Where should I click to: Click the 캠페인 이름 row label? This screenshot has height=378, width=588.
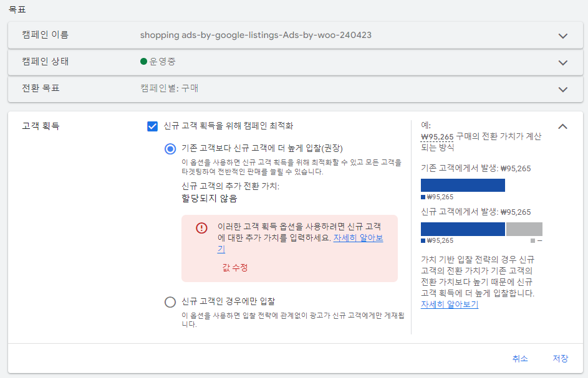pos(45,35)
